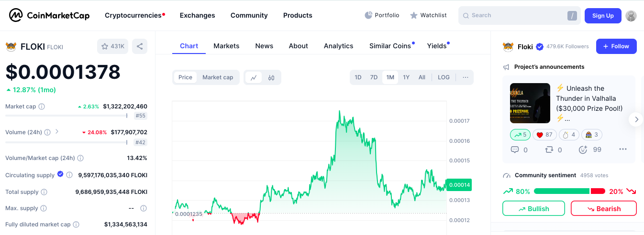
Task: Open the Valhalla announcement thumbnail
Action: click(530, 103)
